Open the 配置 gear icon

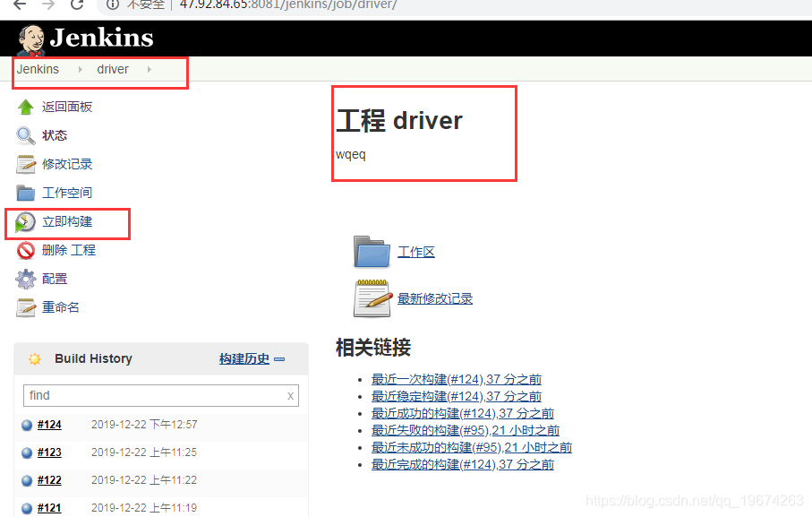pos(26,279)
